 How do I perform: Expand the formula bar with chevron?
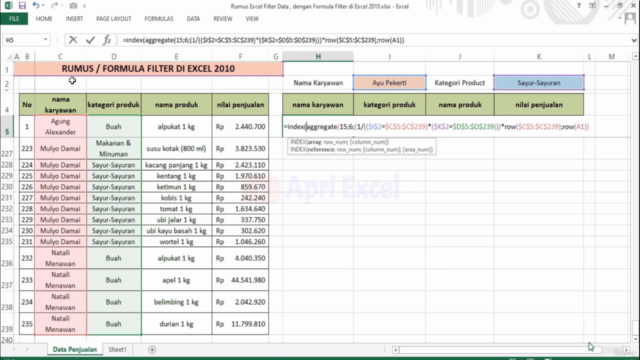(x=633, y=40)
